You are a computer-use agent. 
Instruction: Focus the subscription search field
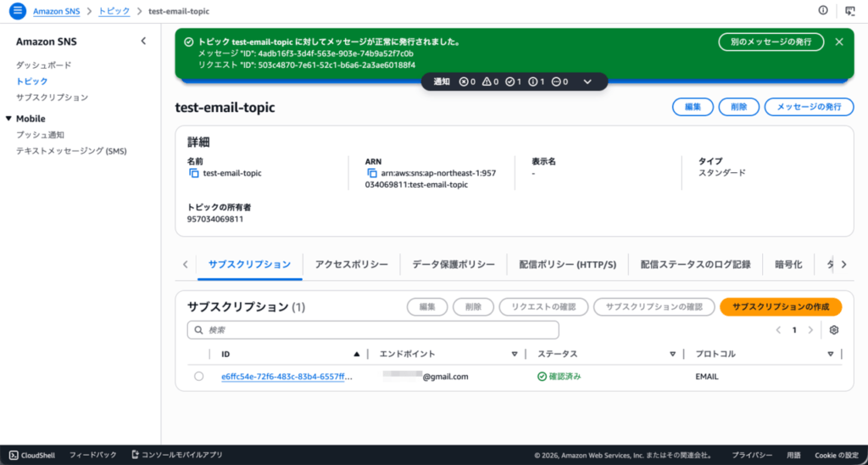(x=373, y=330)
